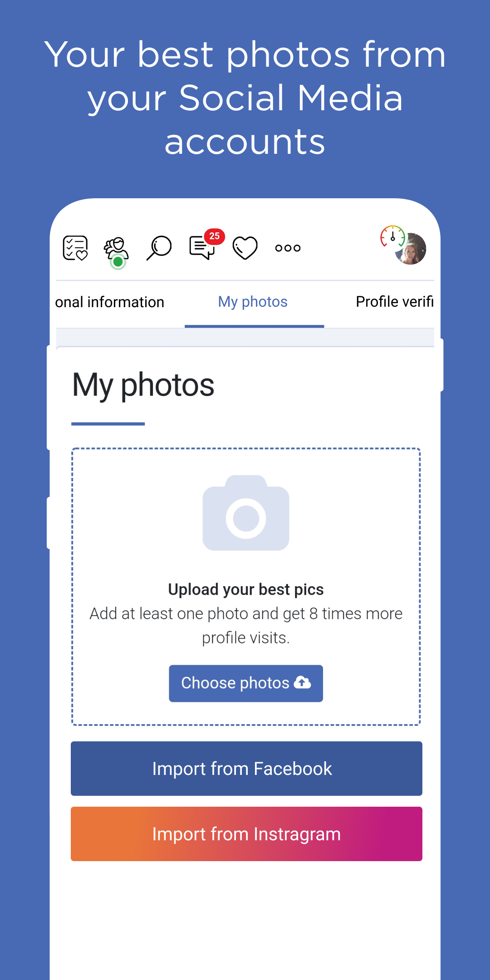Open the search magnifier icon
This screenshot has height=980, width=490.
(x=159, y=248)
